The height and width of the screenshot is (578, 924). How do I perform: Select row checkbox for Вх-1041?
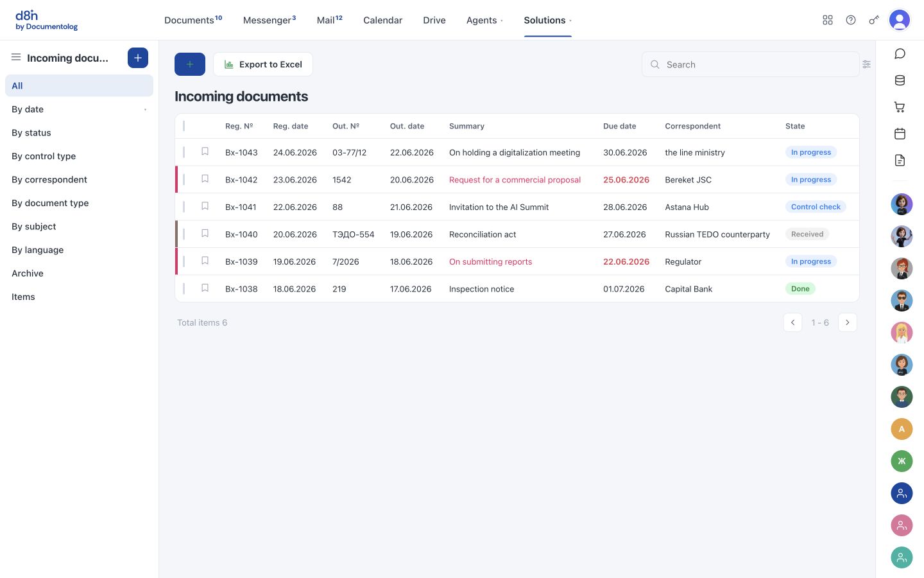click(x=184, y=207)
